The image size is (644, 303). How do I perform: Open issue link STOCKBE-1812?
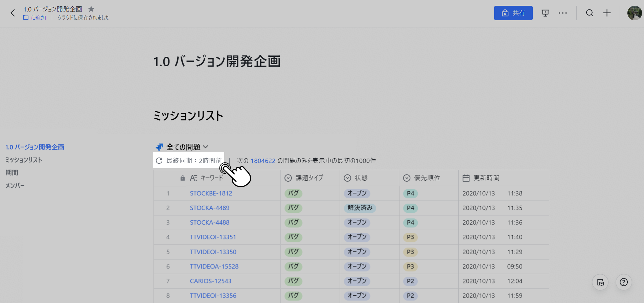pyautogui.click(x=211, y=193)
